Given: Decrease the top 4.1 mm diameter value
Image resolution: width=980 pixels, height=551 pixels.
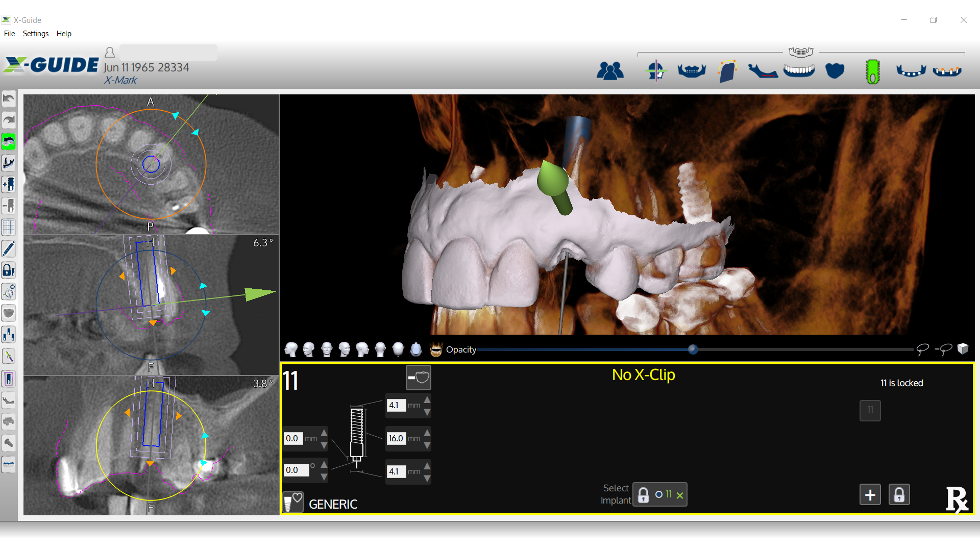Looking at the screenshot, I should (x=427, y=412).
